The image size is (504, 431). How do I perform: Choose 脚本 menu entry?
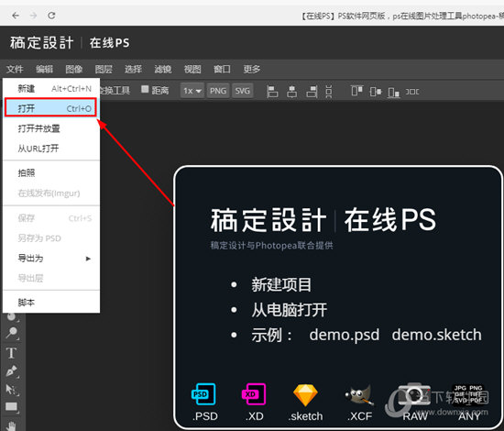pyautogui.click(x=51, y=303)
